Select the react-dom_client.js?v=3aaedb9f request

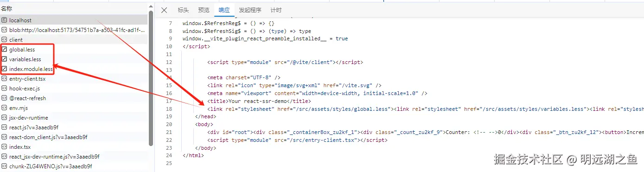point(74,137)
